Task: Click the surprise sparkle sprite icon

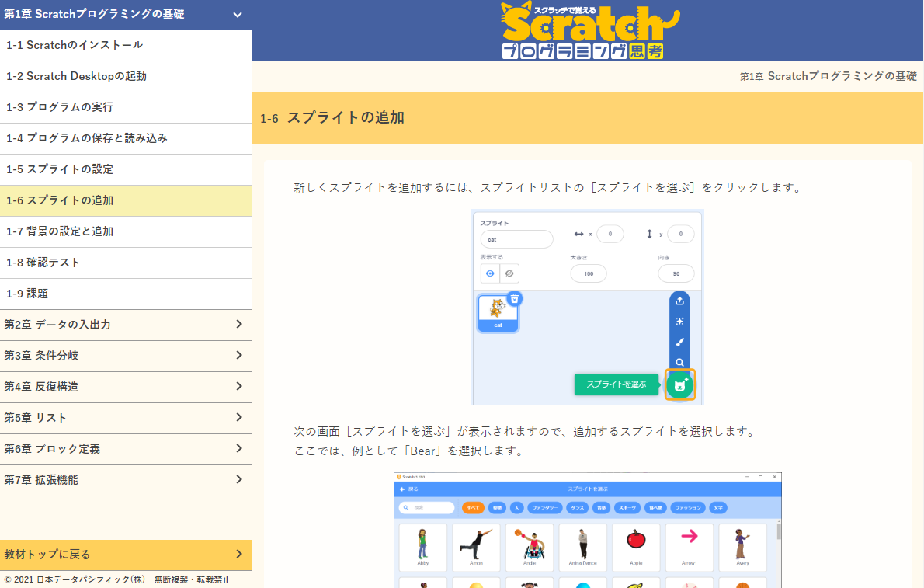Action: [x=679, y=322]
